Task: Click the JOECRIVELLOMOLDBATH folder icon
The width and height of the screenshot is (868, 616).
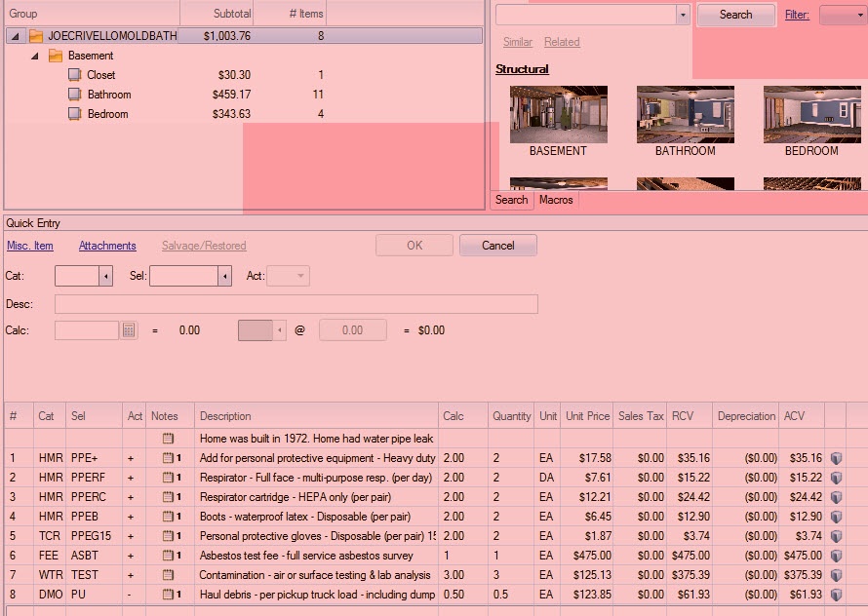Action: [36, 36]
